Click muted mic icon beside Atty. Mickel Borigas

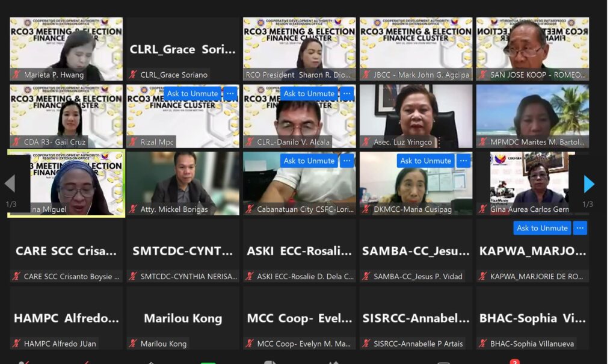133,209
